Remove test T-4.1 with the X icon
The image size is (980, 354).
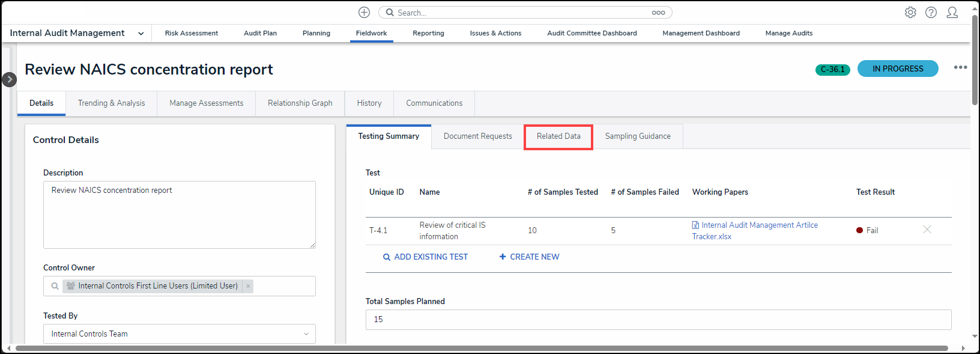coord(927,230)
